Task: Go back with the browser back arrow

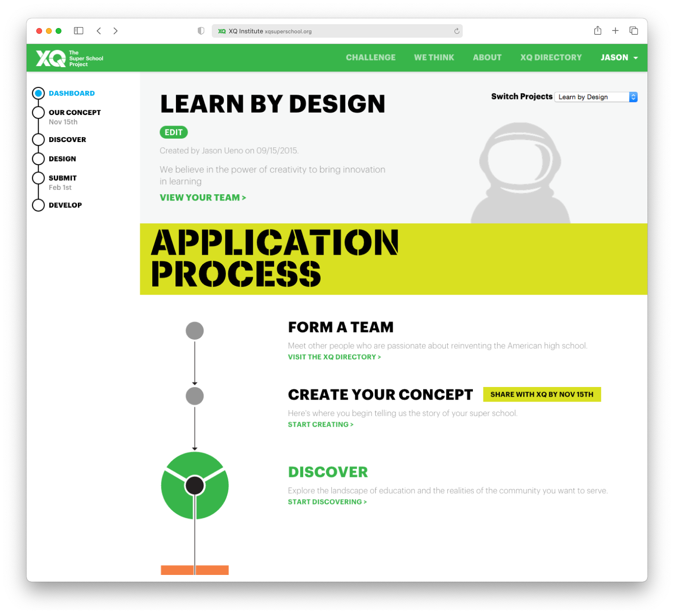Action: (99, 31)
